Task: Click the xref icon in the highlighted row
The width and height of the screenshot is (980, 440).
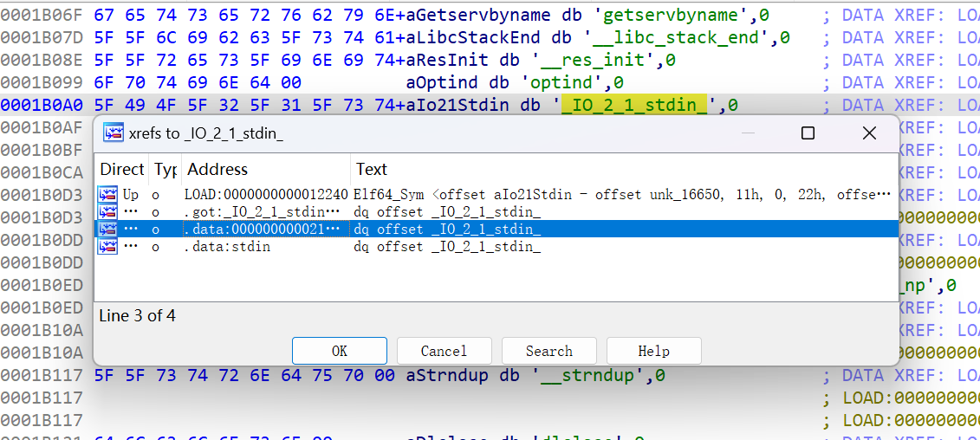Action: (108, 230)
